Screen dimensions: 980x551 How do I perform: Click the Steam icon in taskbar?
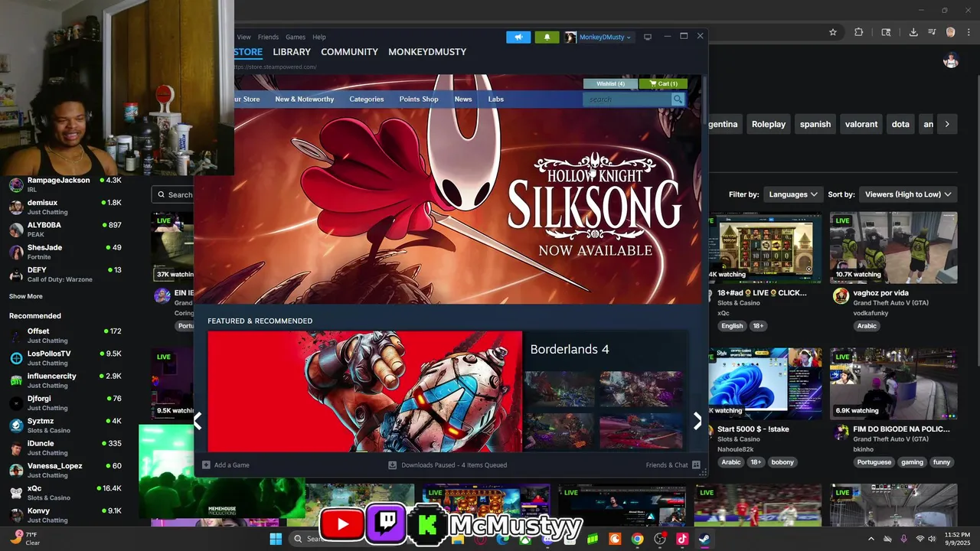[x=704, y=539]
